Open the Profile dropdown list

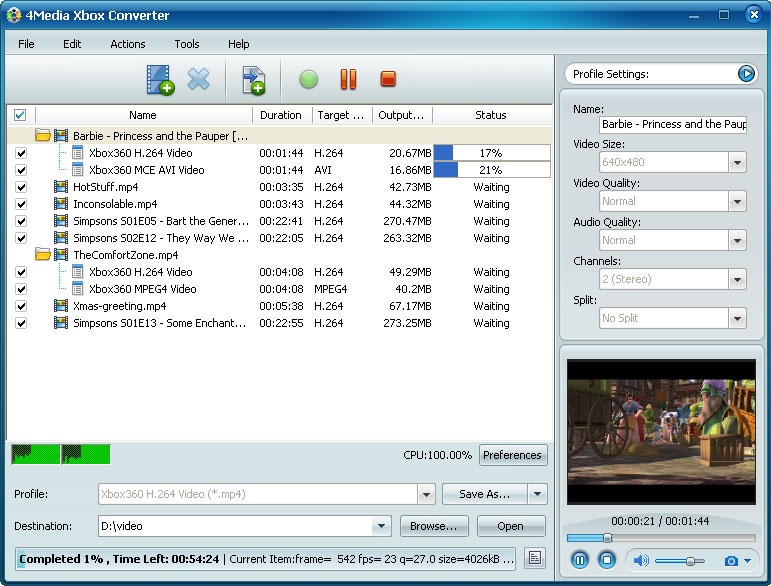click(426, 494)
